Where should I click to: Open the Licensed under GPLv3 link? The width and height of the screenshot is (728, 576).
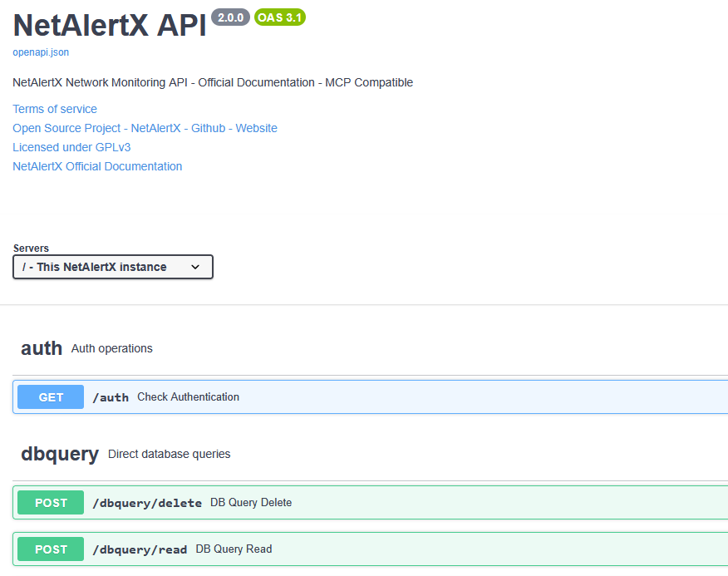click(71, 147)
